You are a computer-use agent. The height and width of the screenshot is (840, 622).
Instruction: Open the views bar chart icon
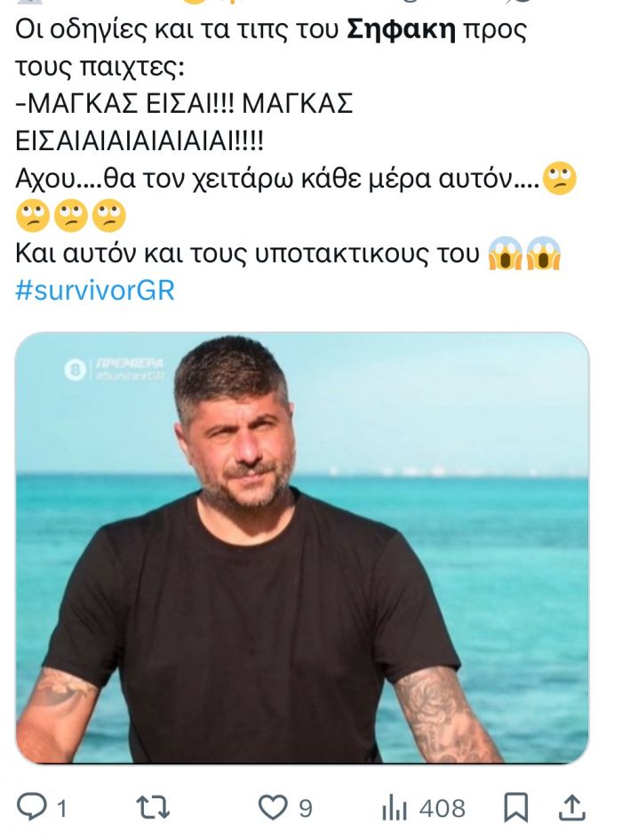395,808
